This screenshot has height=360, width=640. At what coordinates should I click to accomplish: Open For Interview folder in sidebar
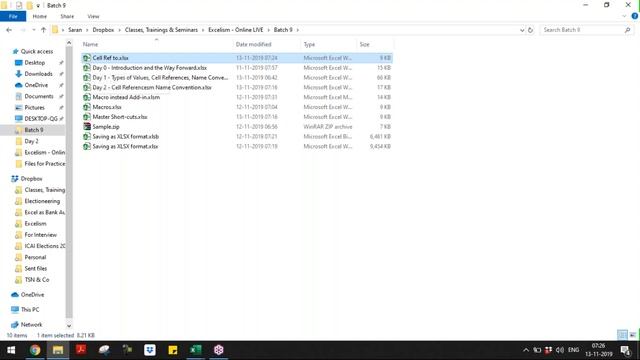(40, 235)
